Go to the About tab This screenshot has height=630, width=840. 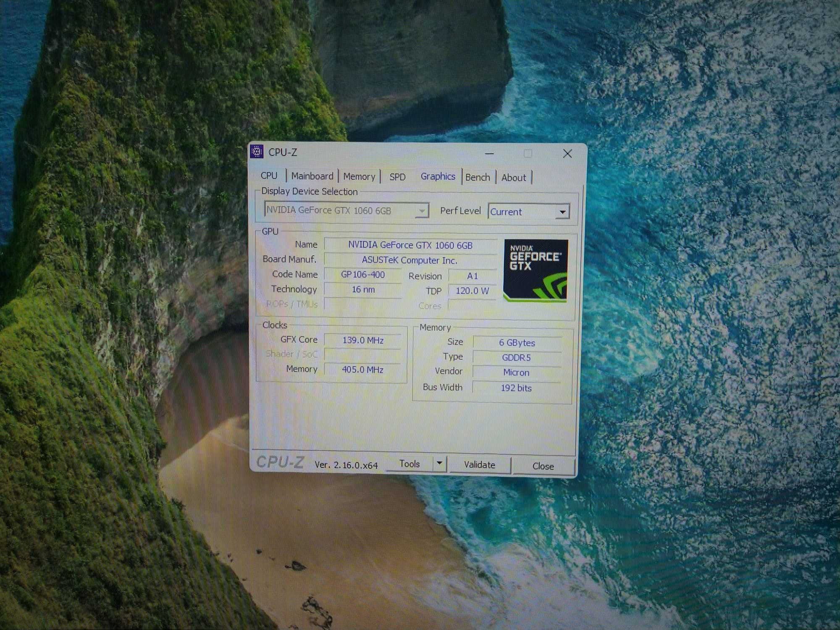[x=514, y=178]
